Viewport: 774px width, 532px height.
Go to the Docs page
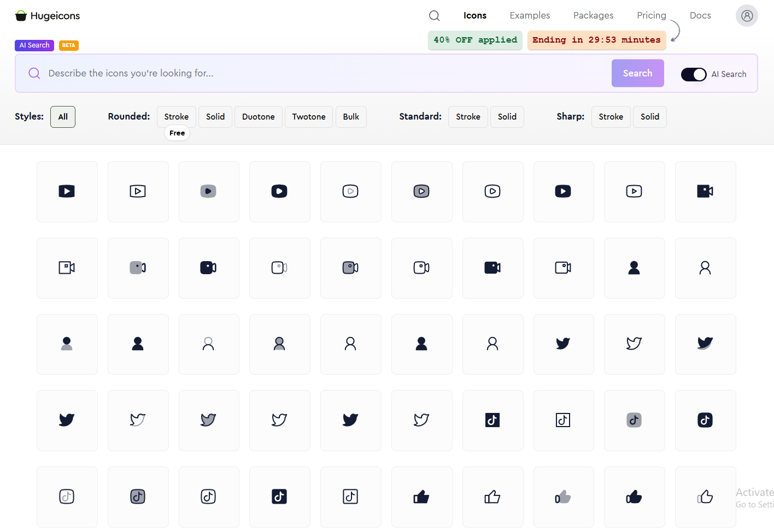[x=700, y=16]
